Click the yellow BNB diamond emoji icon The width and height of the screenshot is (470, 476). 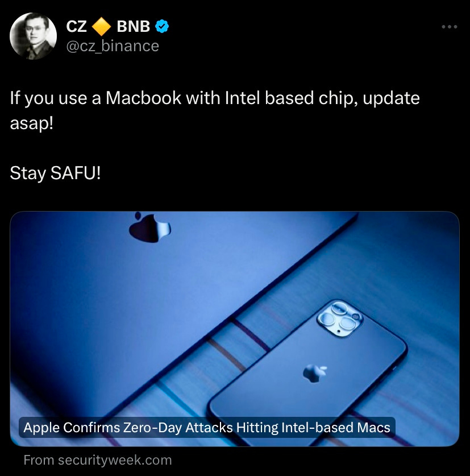point(101,26)
